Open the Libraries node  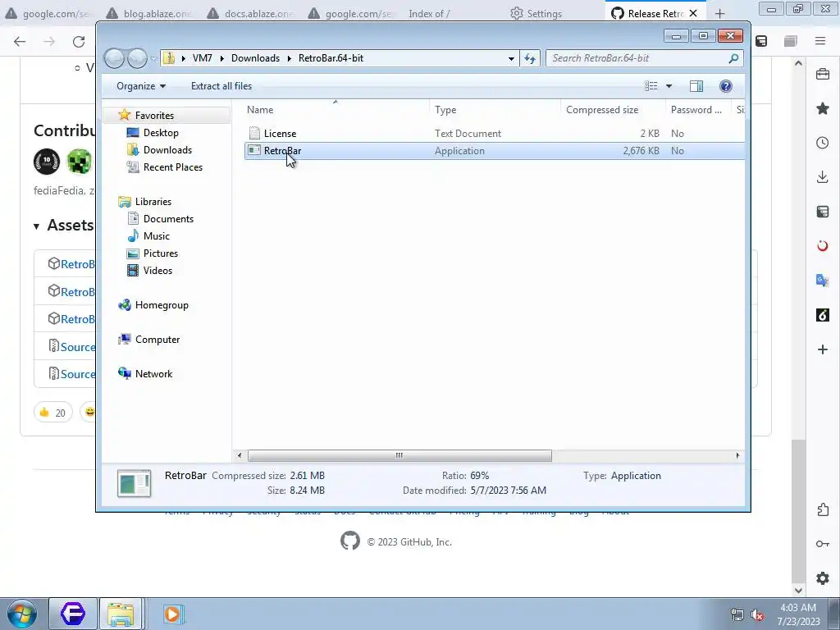tap(153, 202)
